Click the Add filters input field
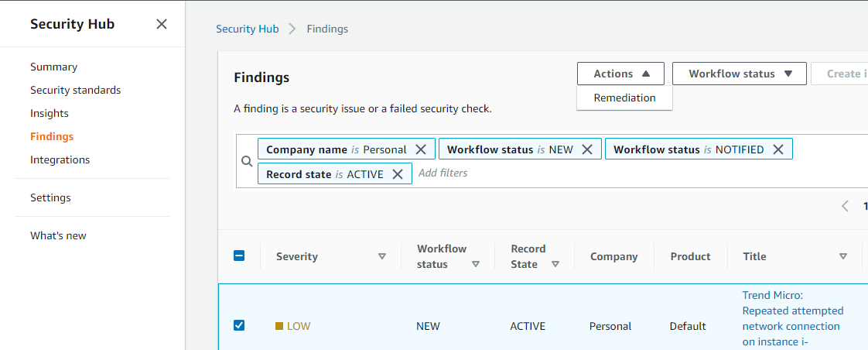The image size is (868, 350). coord(443,173)
